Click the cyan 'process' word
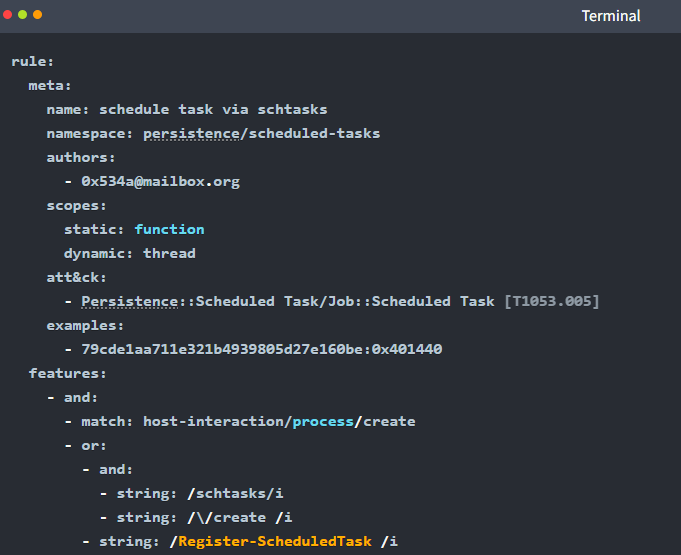Image resolution: width=681 pixels, height=555 pixels. (323, 422)
